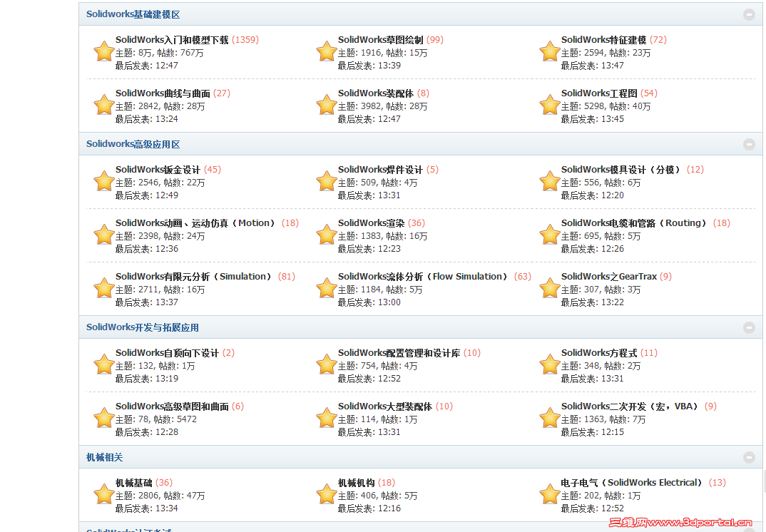The image size is (766, 532).
Task: Open the SolidWorks草图绘制 forum
Action: pos(381,39)
